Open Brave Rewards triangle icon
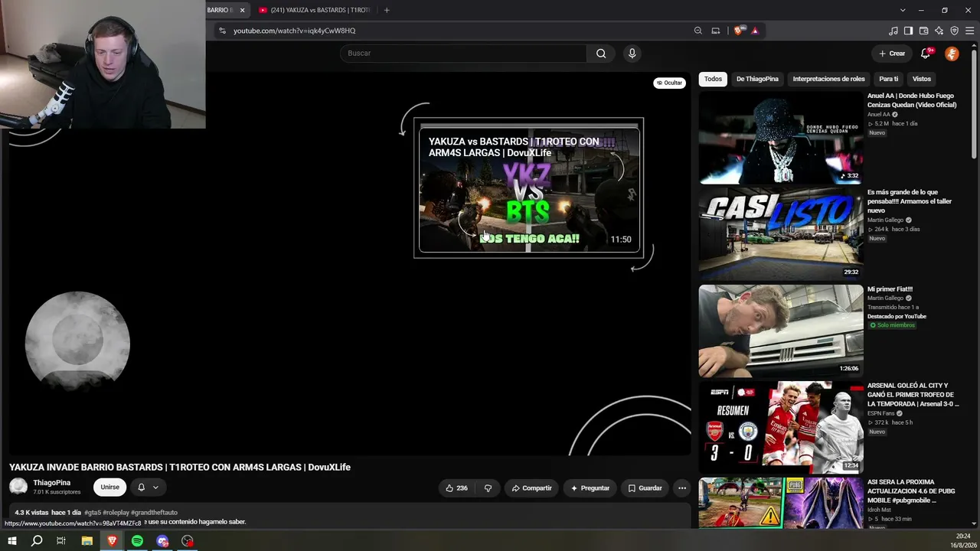980x551 pixels. (755, 31)
